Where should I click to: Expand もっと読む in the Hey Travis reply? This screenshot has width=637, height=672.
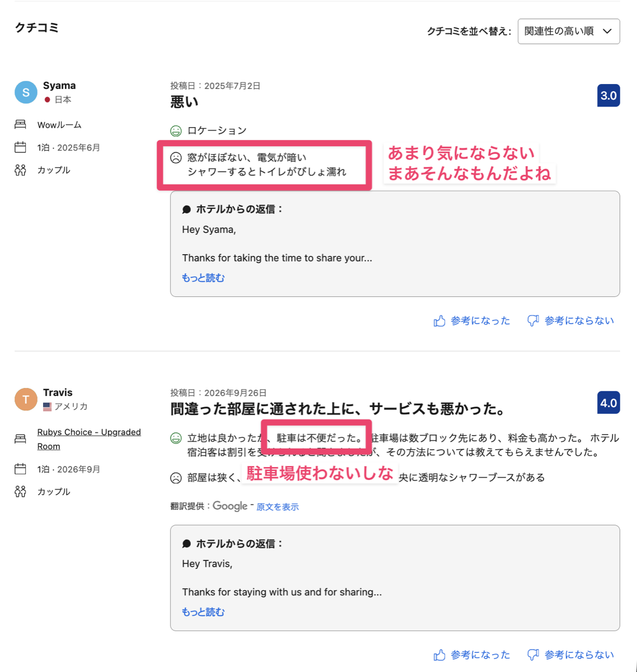[x=203, y=612]
